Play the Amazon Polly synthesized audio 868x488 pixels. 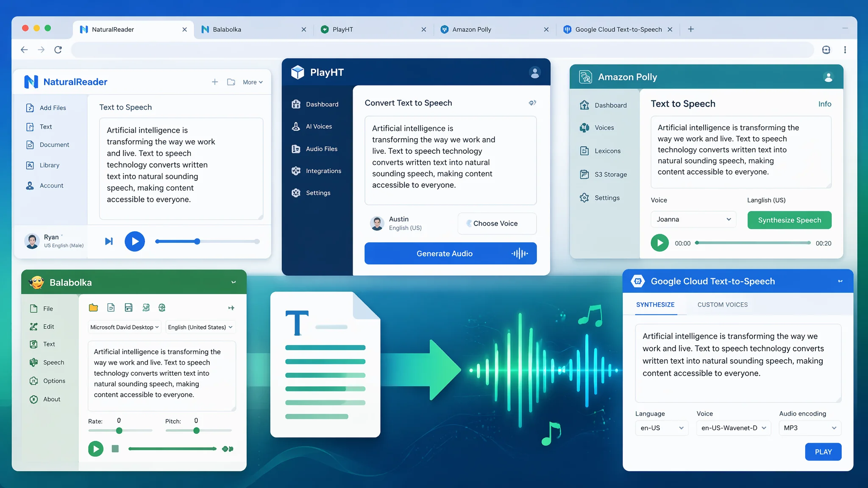pos(659,243)
